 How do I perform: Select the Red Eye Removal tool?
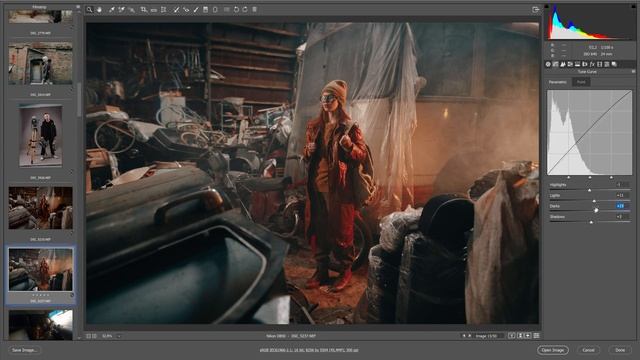(x=186, y=9)
